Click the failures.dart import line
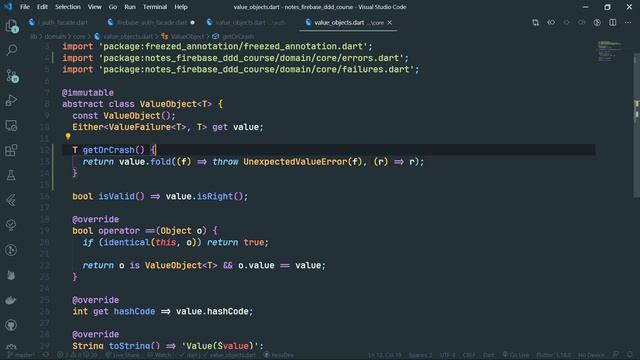Viewport: 640px width, 360px height. pyautogui.click(x=240, y=69)
